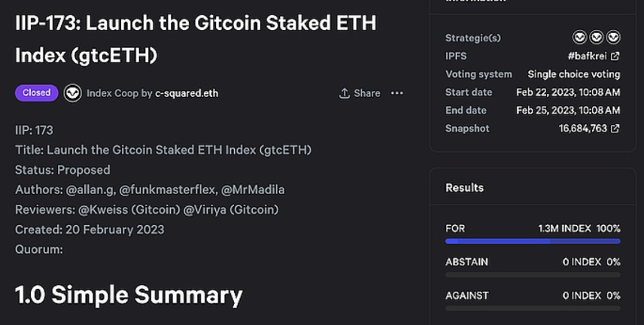
Task: Open the three-dots more options menu
Action: (397, 93)
